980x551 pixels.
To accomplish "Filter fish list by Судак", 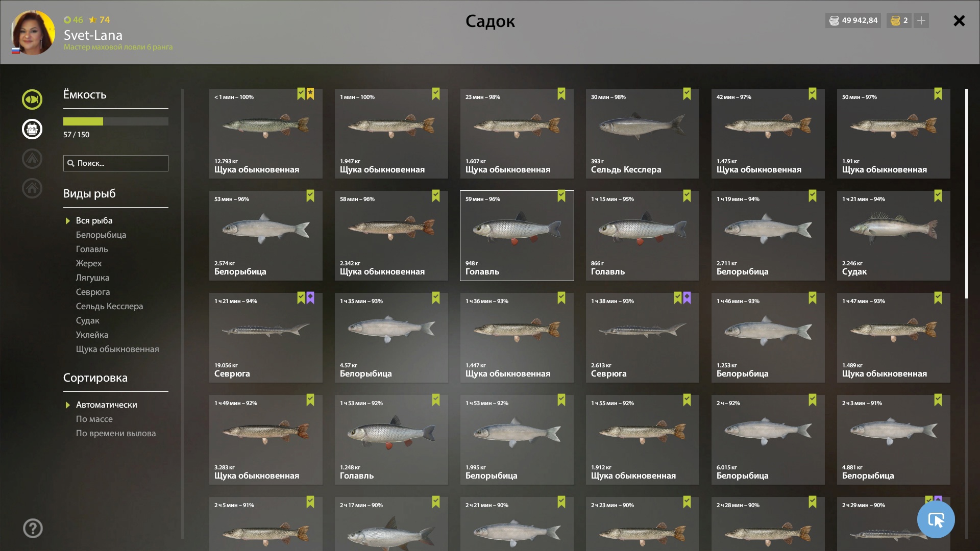I will [88, 320].
